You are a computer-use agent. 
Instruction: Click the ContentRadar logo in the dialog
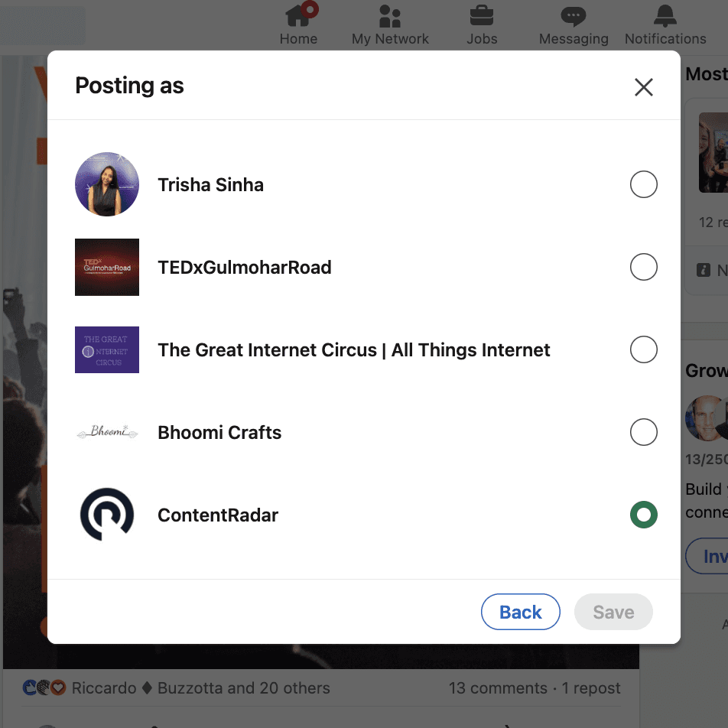click(x=107, y=515)
